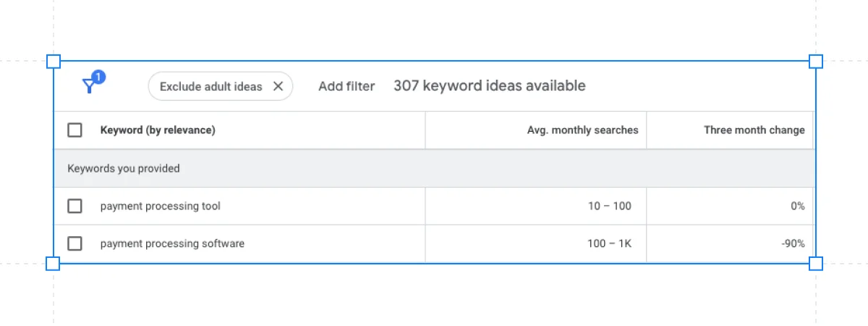Viewport: 868px width, 326px height.
Task: Click the 307 keyword ideas available text
Action: 489,86
